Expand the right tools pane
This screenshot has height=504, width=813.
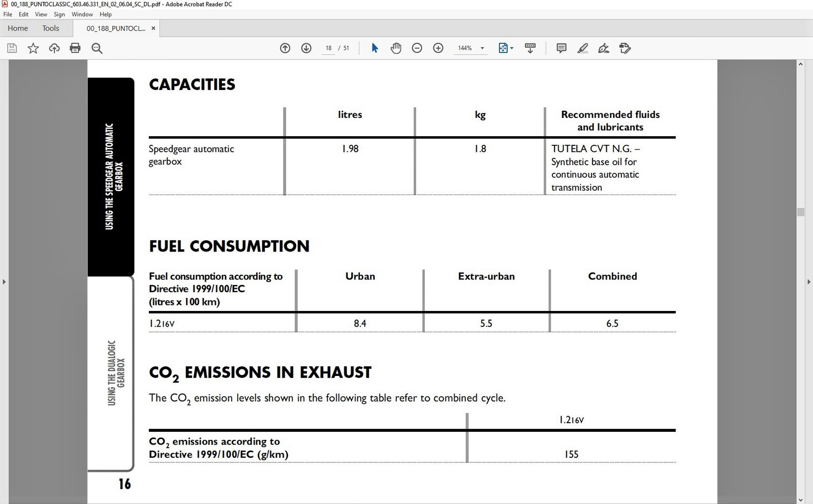809,281
